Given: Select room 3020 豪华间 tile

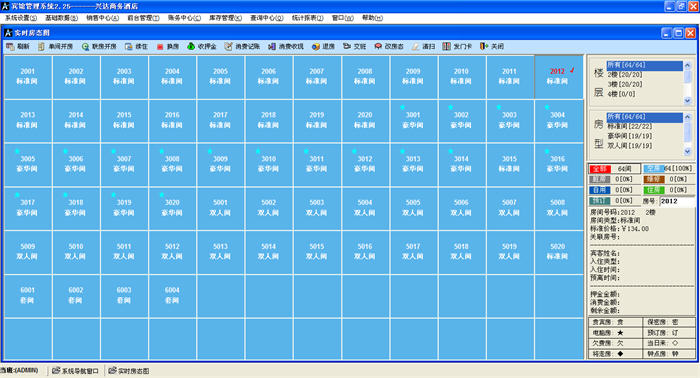Looking at the screenshot, I should click(172, 208).
